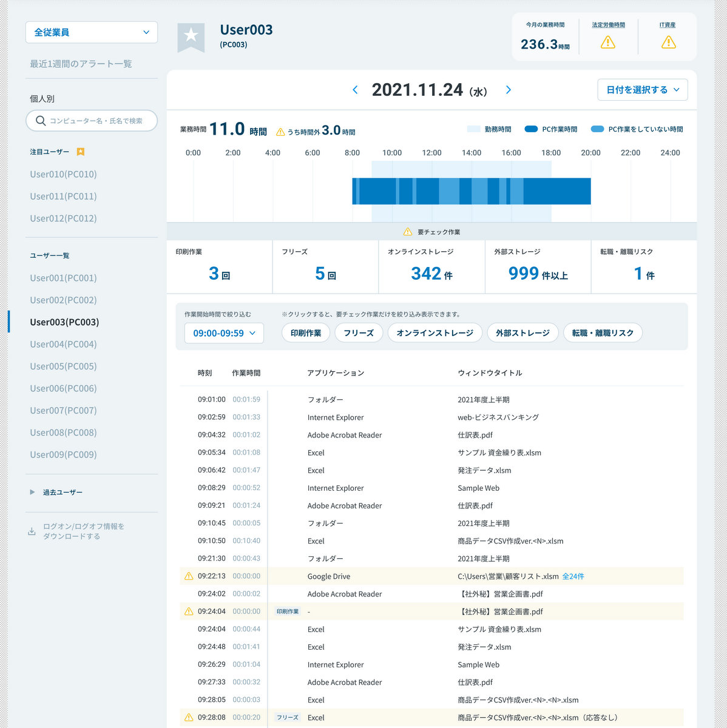Viewport: 727px width, 728px height.
Task: Expand the 過去ユーザー section
Action: 33,492
